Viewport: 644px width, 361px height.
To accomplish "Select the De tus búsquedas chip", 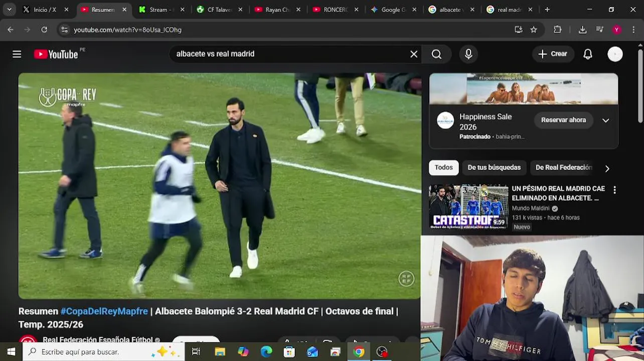I will [x=494, y=167].
